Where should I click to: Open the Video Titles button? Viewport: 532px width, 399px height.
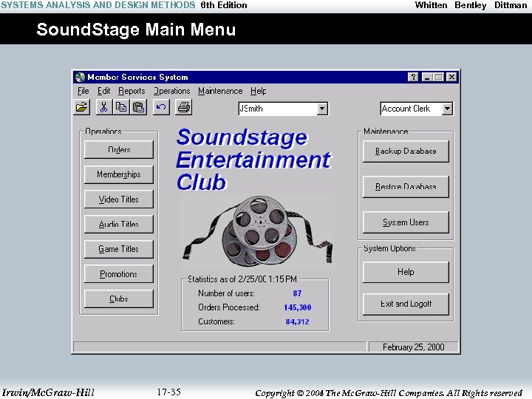119,199
